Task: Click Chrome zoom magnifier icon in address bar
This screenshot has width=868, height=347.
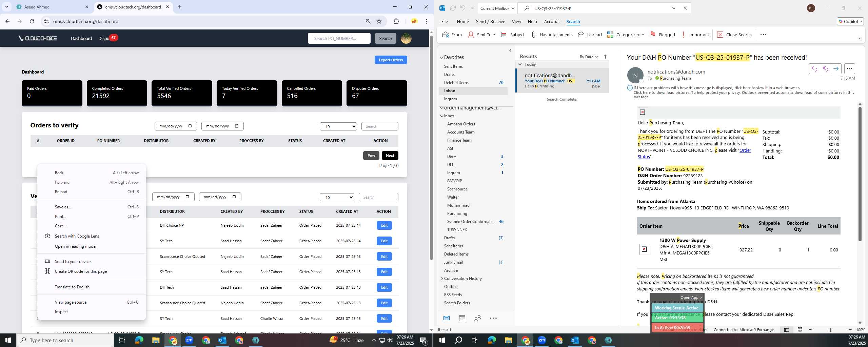Action: pyautogui.click(x=368, y=21)
